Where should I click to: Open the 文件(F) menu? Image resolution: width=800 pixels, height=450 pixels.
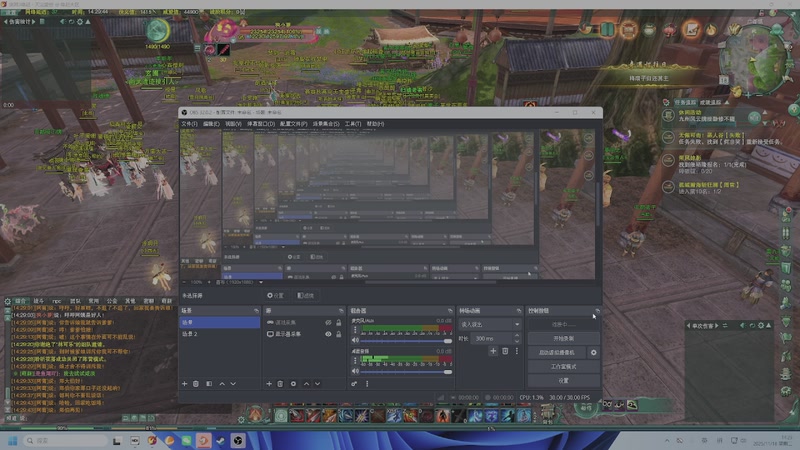coord(189,124)
